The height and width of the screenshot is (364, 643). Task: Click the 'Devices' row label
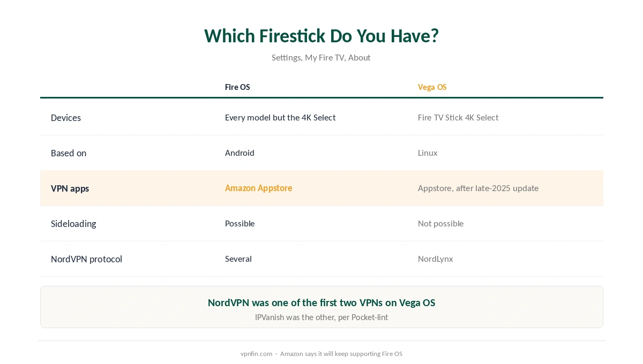pos(66,118)
